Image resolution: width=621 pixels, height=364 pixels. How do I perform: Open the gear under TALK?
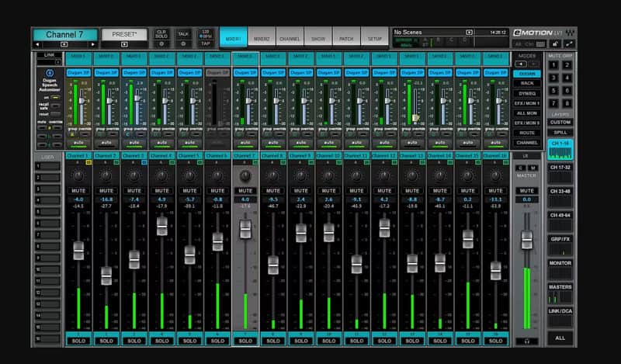coord(183,44)
